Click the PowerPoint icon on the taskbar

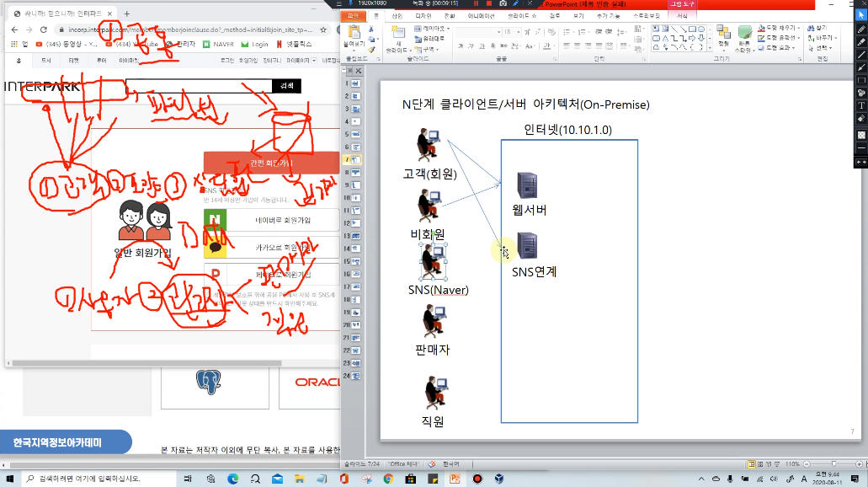pyautogui.click(x=455, y=479)
